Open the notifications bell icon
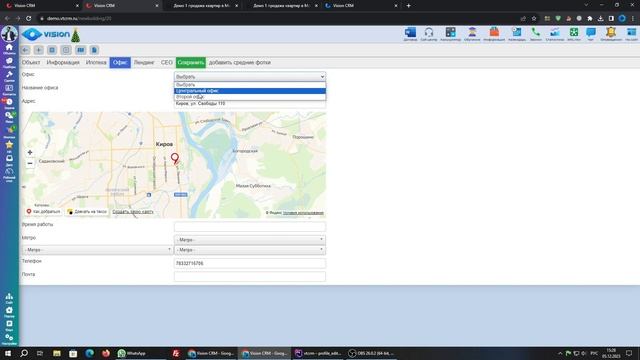The height and width of the screenshot is (360, 640). pyautogui.click(x=611, y=33)
